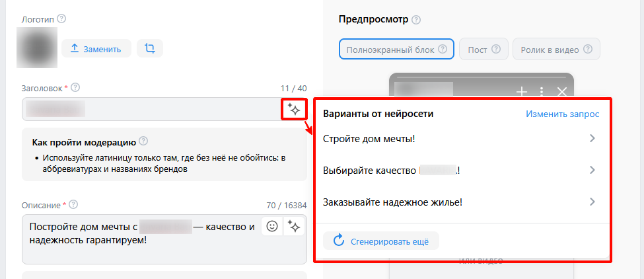Click the crop logo icon button
Viewport: 644px width, 279px height.
pos(150,48)
